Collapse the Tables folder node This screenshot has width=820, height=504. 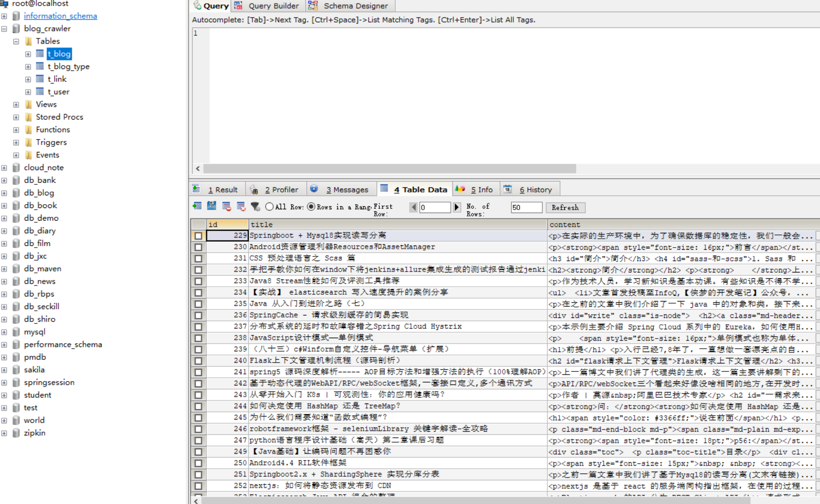point(16,41)
